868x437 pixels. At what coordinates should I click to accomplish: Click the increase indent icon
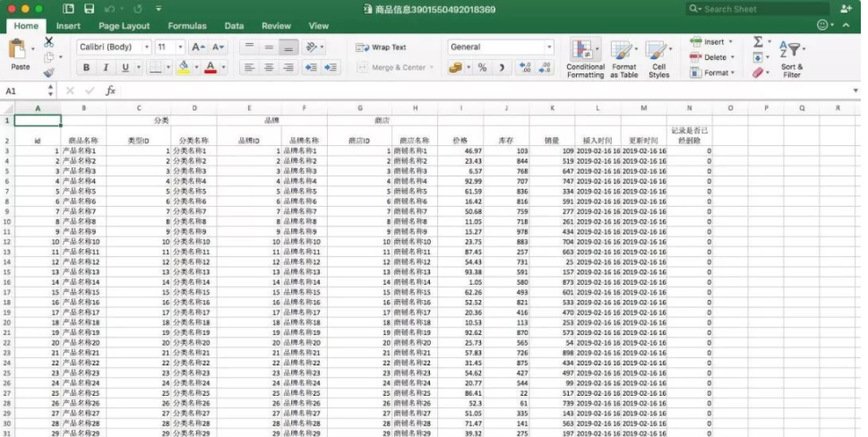[331, 67]
